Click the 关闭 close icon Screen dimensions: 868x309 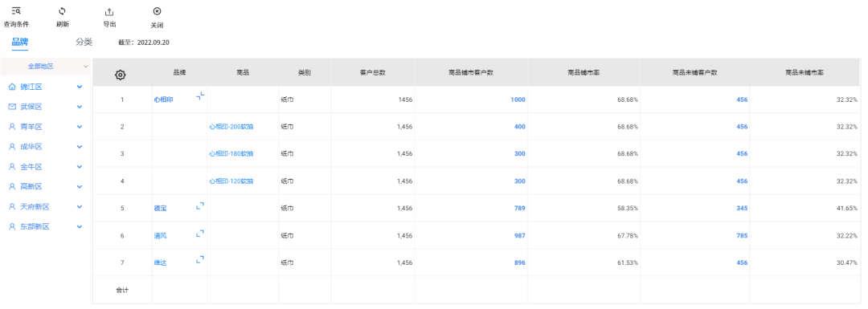[x=158, y=11]
